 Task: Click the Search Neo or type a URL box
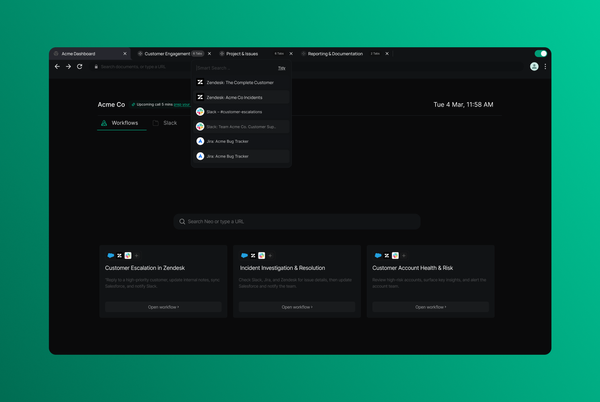297,221
